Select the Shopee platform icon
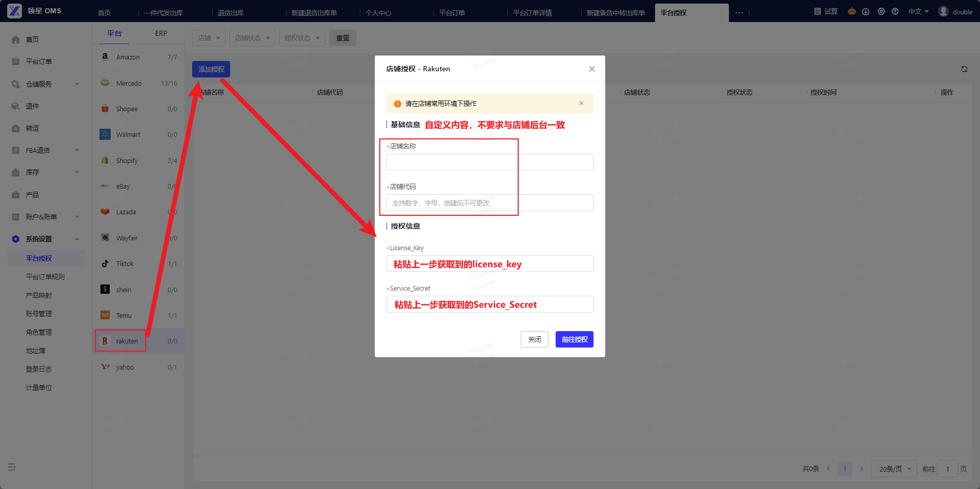The image size is (980, 489). tap(105, 109)
